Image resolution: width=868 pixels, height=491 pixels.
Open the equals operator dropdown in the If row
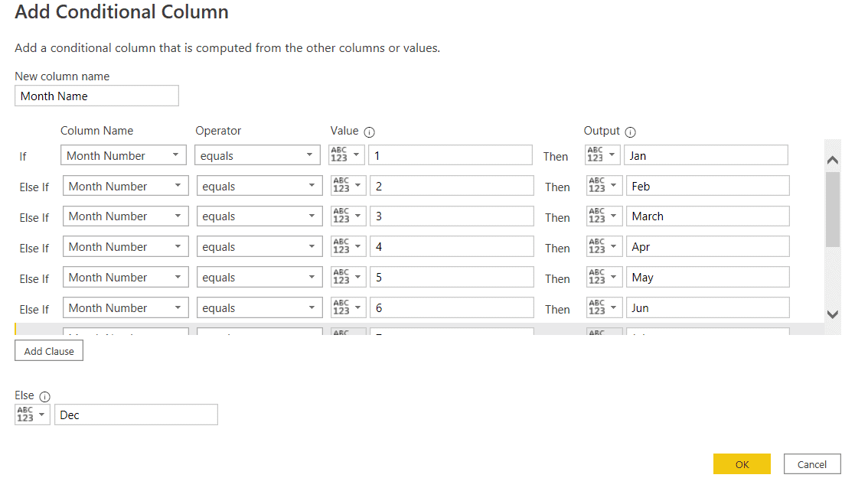pos(256,154)
